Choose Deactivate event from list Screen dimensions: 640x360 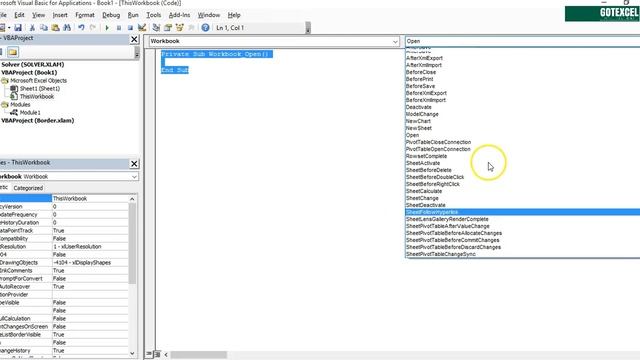(418, 107)
